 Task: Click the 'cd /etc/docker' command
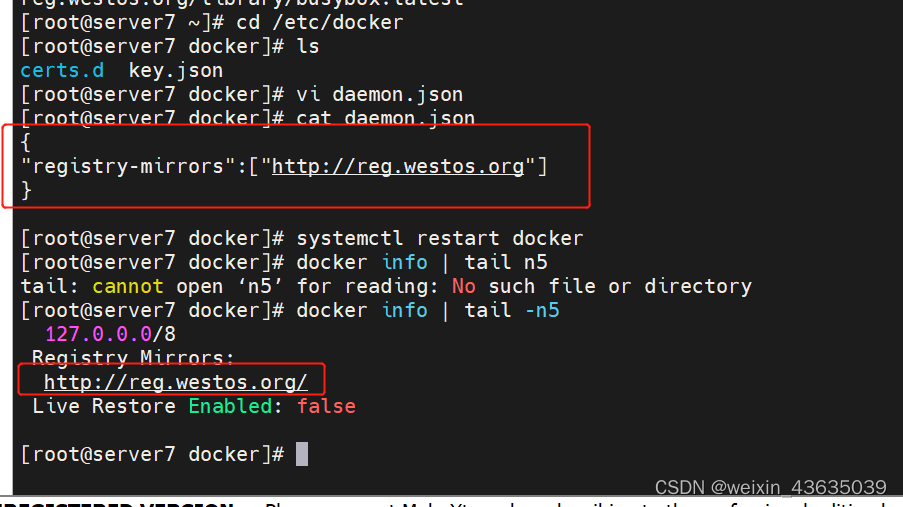pyautogui.click(x=320, y=22)
